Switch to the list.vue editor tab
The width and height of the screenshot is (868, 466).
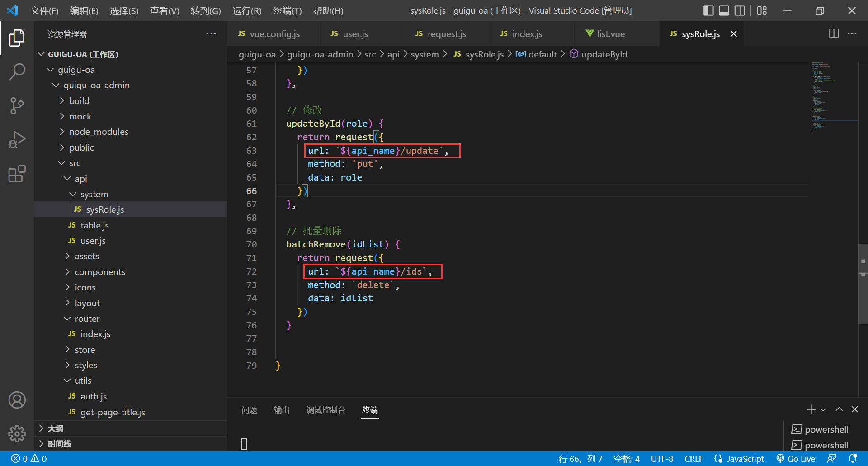610,34
